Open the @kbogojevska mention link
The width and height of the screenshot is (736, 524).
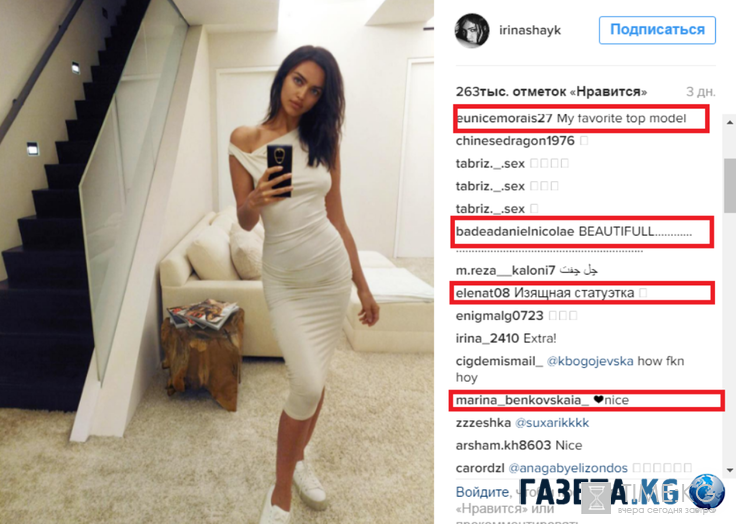590,361
